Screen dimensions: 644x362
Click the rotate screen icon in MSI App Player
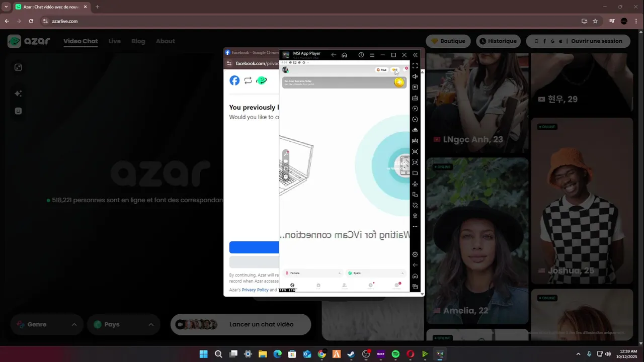[415, 195]
